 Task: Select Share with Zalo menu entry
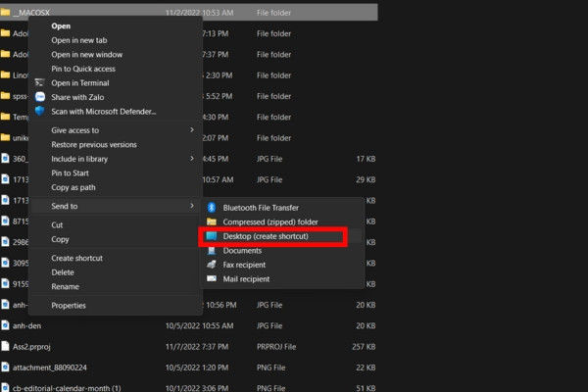coord(77,97)
